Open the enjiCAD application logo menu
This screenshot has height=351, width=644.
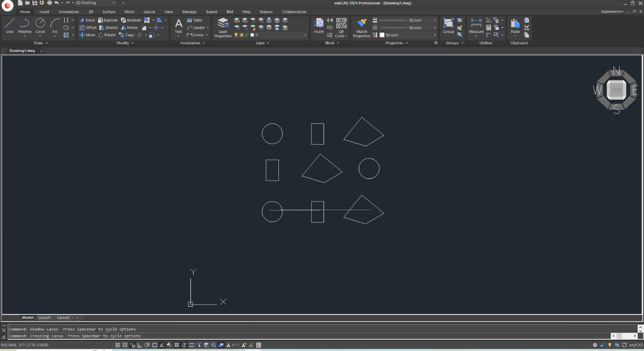point(7,5)
